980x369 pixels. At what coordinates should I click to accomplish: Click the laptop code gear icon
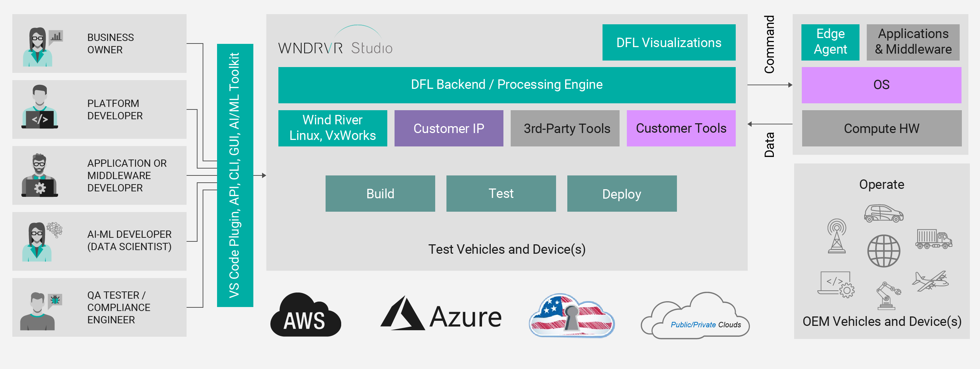tap(836, 284)
